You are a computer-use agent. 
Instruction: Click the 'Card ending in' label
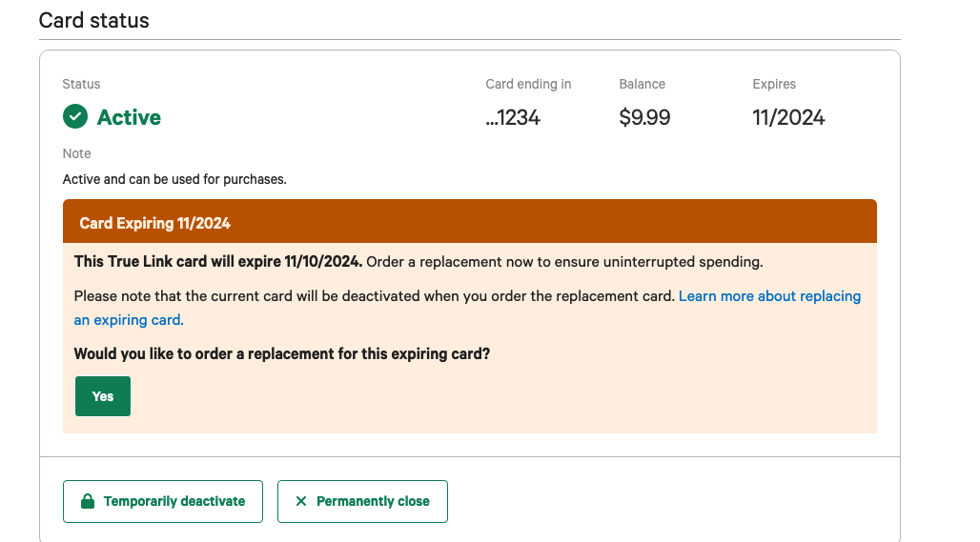pyautogui.click(x=528, y=84)
